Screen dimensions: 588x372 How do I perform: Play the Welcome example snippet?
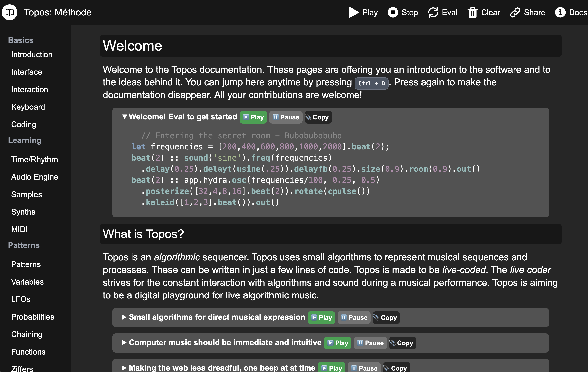(253, 117)
